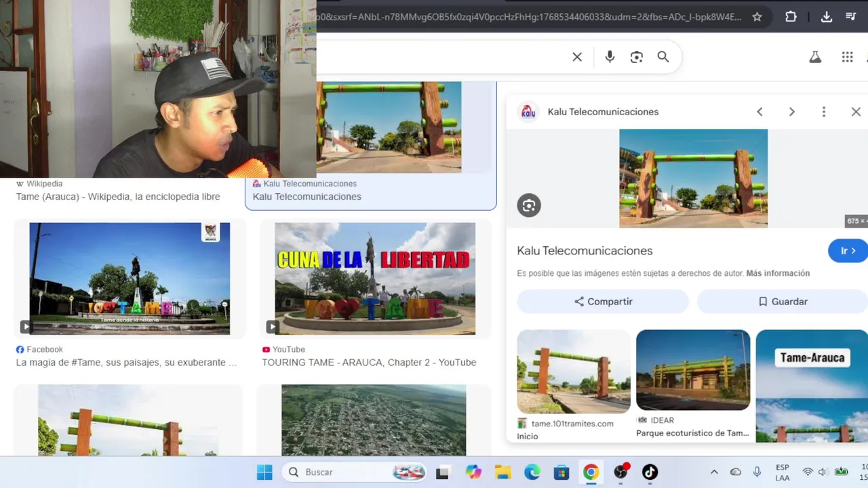Image resolution: width=868 pixels, height=488 pixels.
Task: Click the magnifier search button
Action: pyautogui.click(x=663, y=58)
